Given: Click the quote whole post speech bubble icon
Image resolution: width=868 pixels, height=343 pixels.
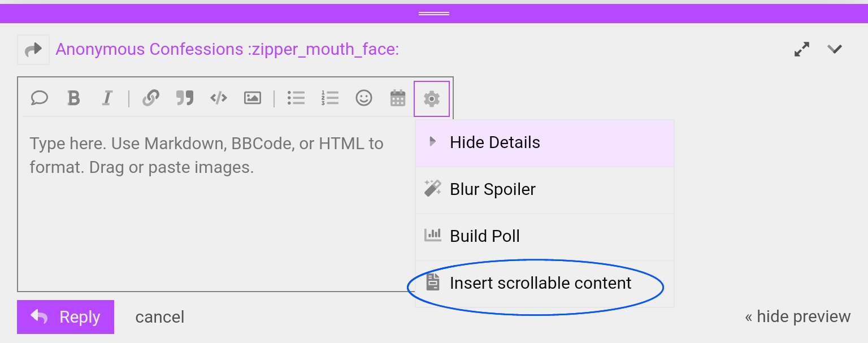Looking at the screenshot, I should (x=39, y=98).
